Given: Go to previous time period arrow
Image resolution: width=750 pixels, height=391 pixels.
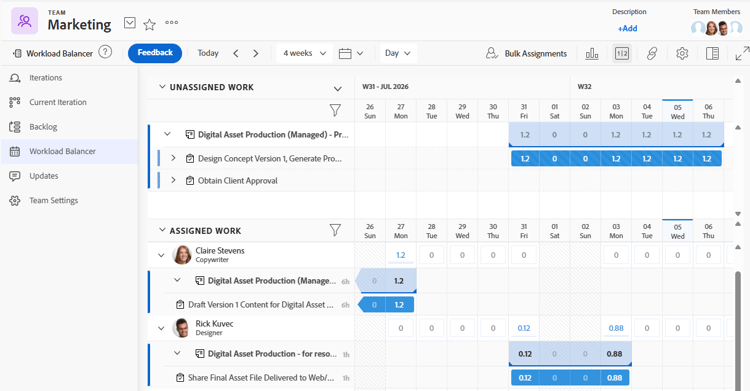Looking at the screenshot, I should click(x=236, y=54).
